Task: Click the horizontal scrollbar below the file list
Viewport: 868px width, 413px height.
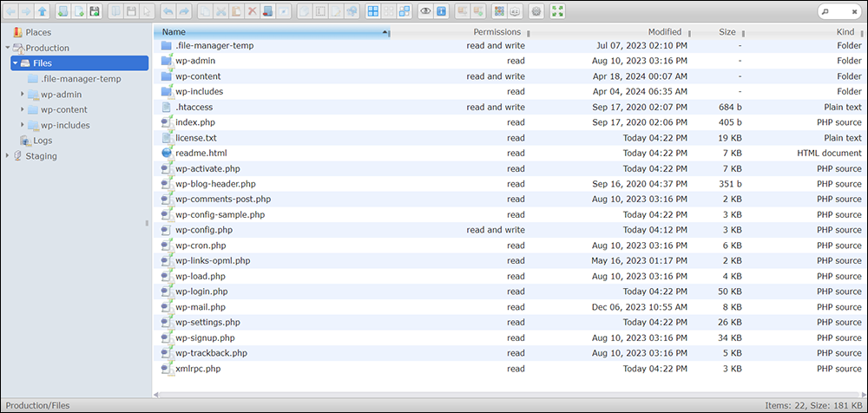Action: click(x=510, y=395)
